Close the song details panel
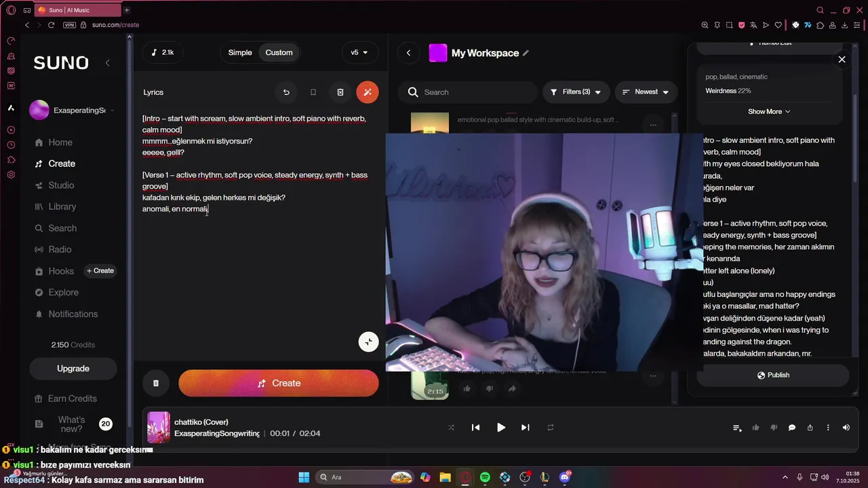 click(842, 60)
